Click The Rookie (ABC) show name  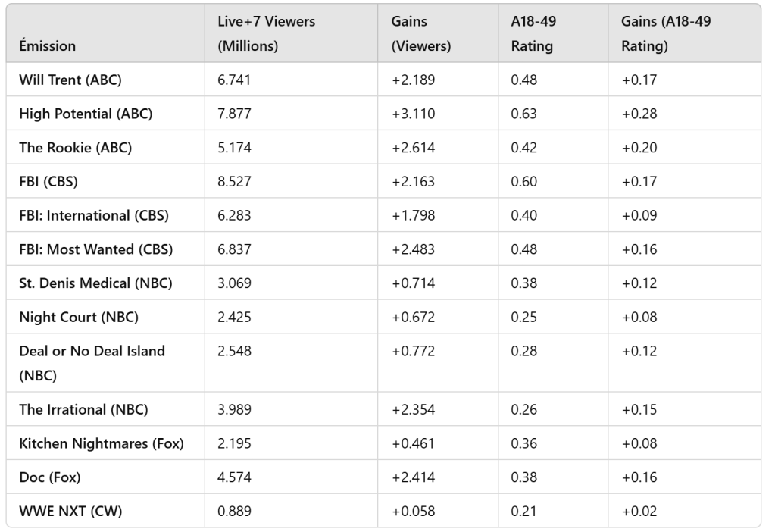point(75,148)
